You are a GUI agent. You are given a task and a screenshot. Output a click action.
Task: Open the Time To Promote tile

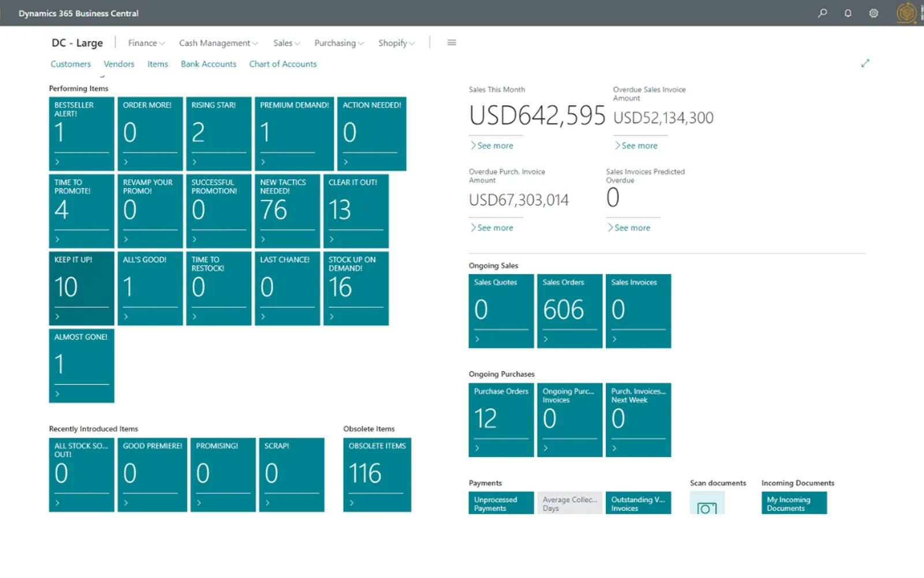click(x=81, y=211)
